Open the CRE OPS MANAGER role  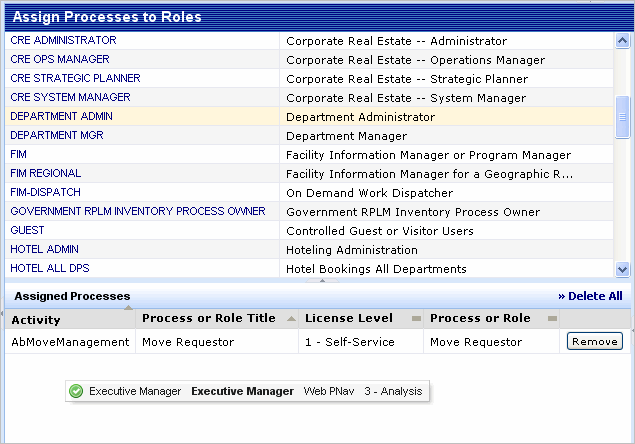[x=60, y=60]
